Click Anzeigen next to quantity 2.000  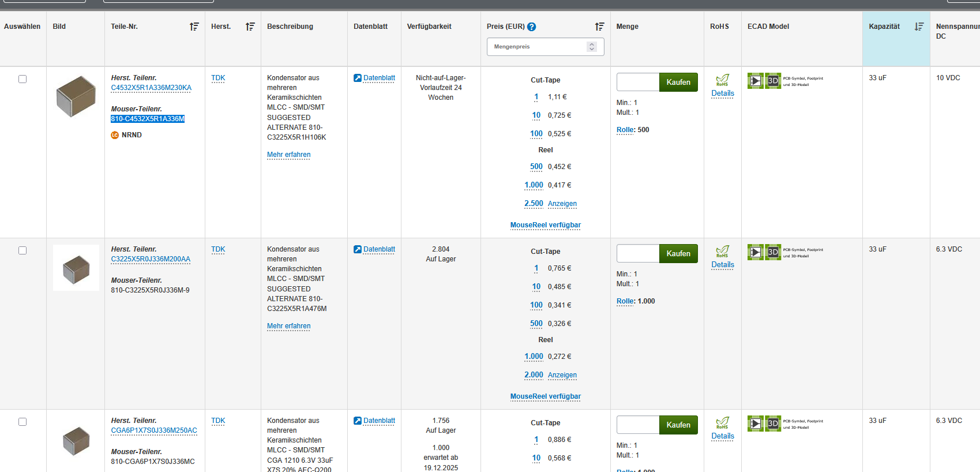(562, 375)
